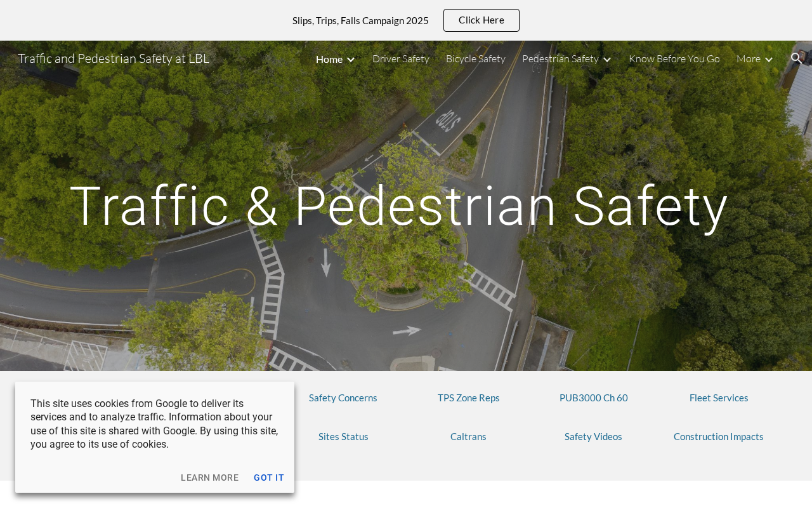The height and width of the screenshot is (508, 812).
Task: Open the Construction Impacts link
Action: point(719,437)
